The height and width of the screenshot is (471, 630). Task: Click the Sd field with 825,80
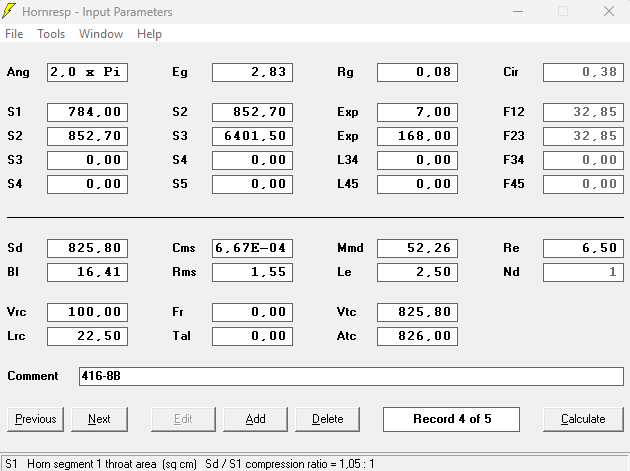point(88,248)
